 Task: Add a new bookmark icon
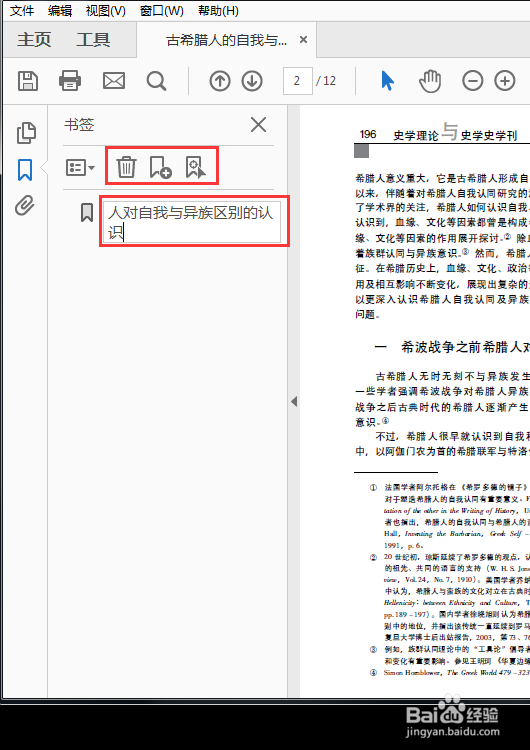160,167
